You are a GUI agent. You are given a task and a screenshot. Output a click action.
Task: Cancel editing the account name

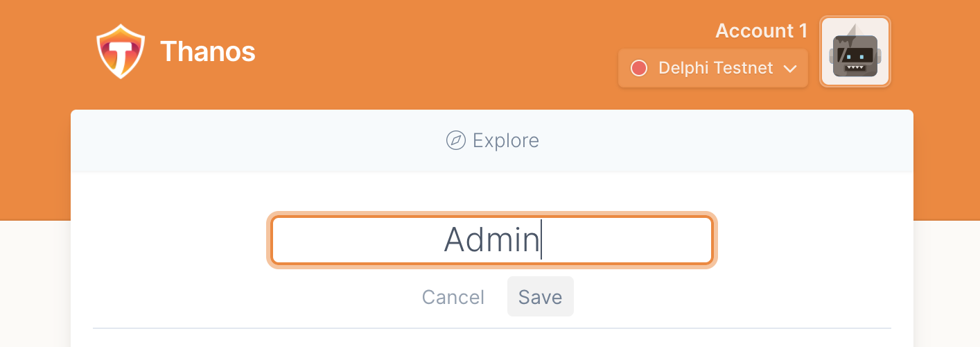pos(453,297)
